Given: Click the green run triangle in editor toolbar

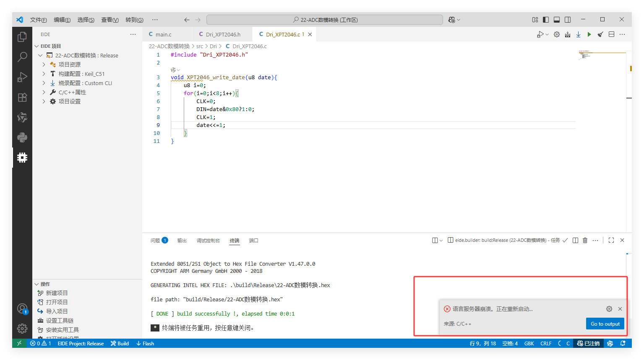Looking at the screenshot, I should (589, 34).
